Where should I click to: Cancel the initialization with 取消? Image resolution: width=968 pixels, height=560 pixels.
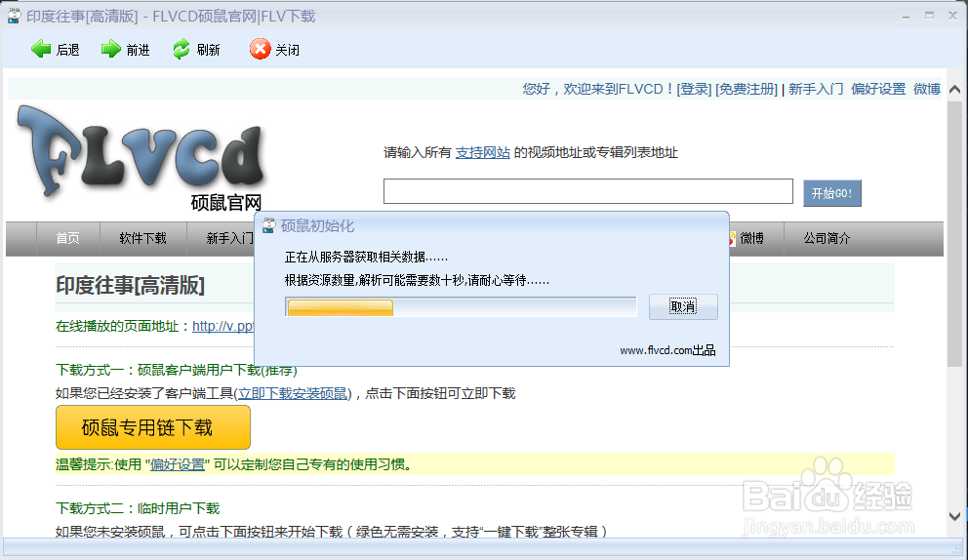tap(683, 306)
